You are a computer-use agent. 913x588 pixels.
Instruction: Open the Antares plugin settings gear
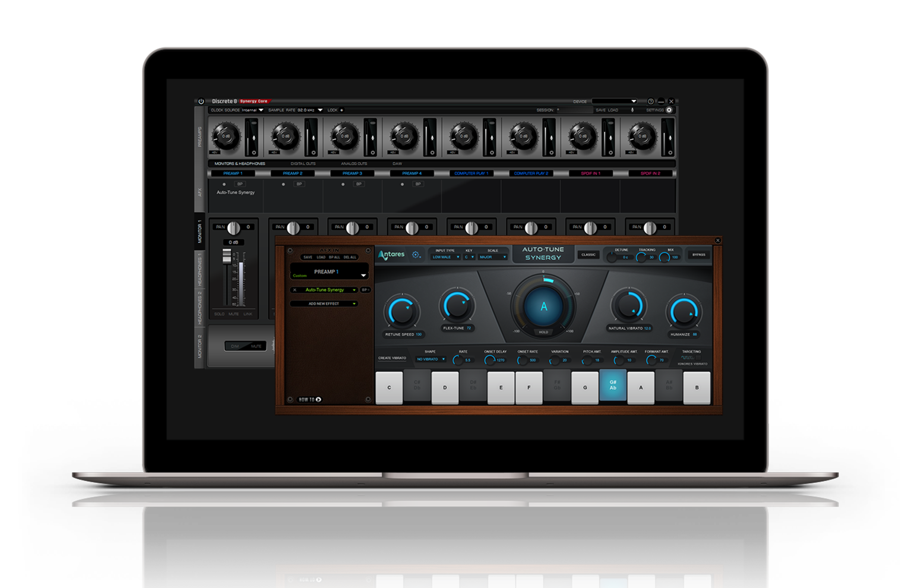pyautogui.click(x=416, y=255)
